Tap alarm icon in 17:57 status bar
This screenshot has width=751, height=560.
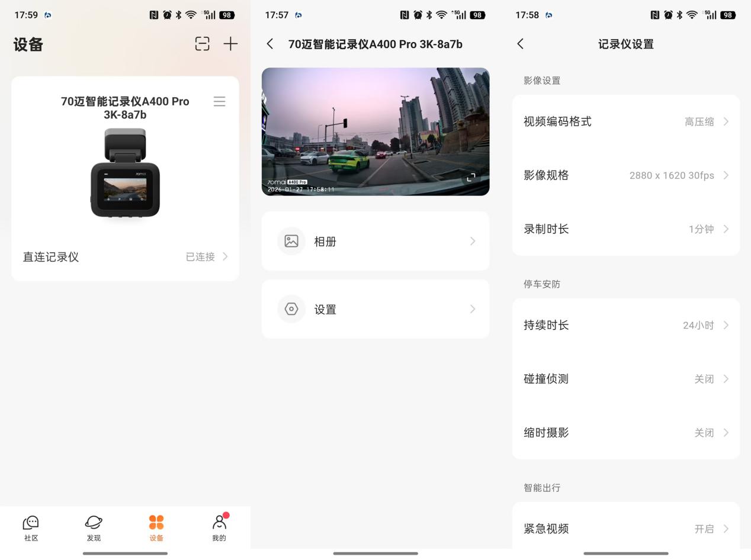click(x=418, y=15)
